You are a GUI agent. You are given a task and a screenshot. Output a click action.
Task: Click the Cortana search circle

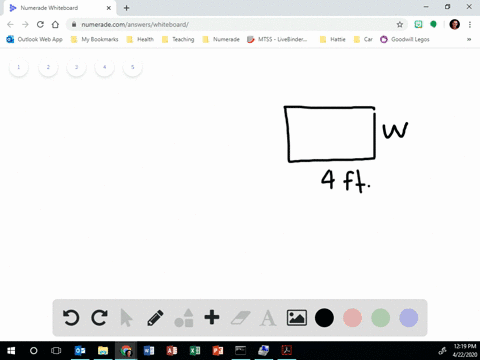point(34,351)
